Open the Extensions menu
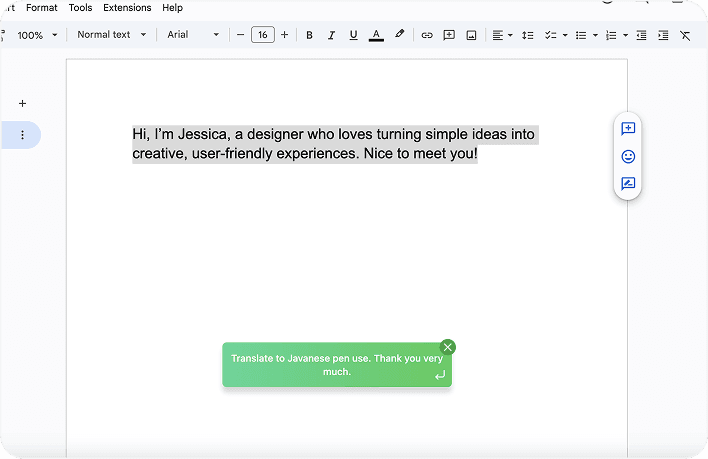The image size is (708, 459). point(127,8)
